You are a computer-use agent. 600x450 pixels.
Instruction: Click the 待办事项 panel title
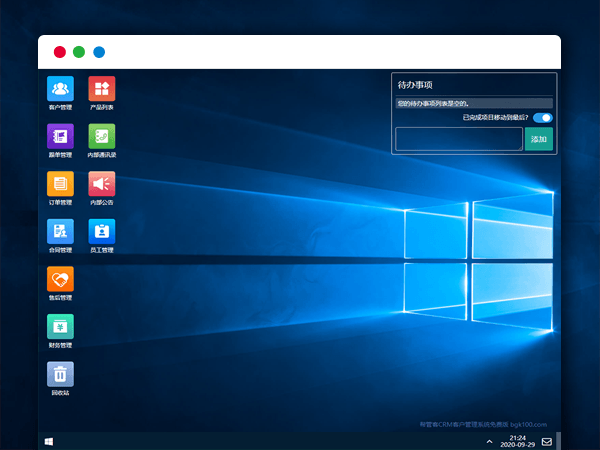click(x=415, y=85)
